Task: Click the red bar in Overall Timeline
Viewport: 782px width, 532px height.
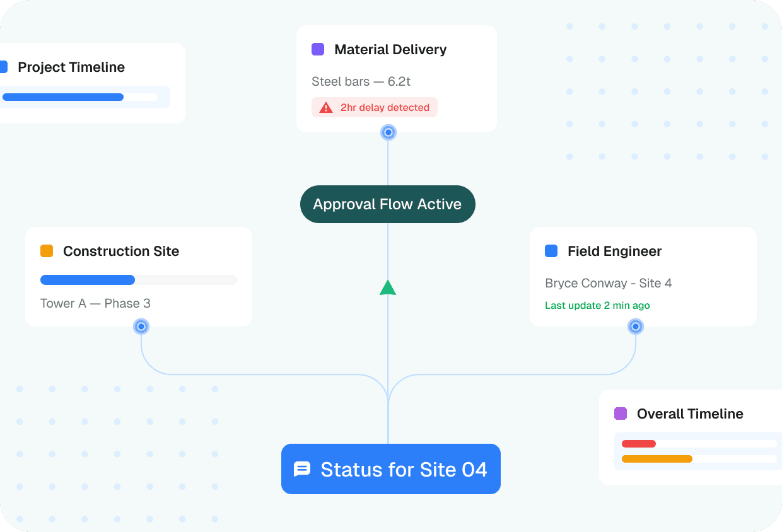Action: coord(639,444)
